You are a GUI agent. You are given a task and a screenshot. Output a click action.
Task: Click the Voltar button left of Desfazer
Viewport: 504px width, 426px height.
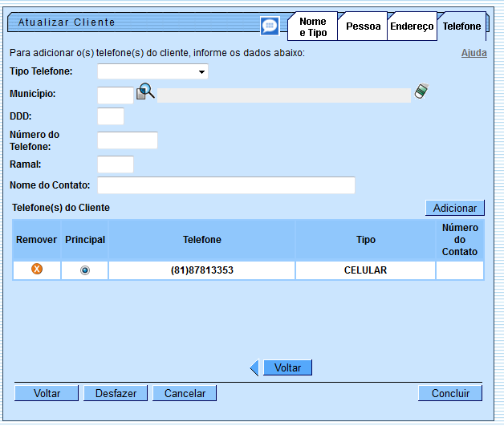pyautogui.click(x=47, y=393)
